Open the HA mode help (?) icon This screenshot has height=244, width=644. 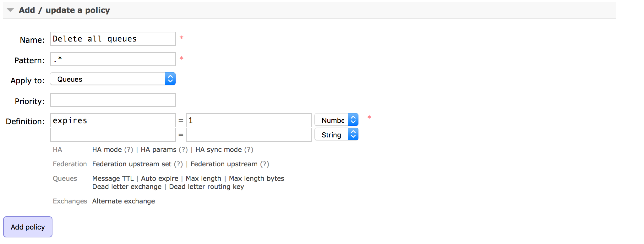pyautogui.click(x=129, y=150)
